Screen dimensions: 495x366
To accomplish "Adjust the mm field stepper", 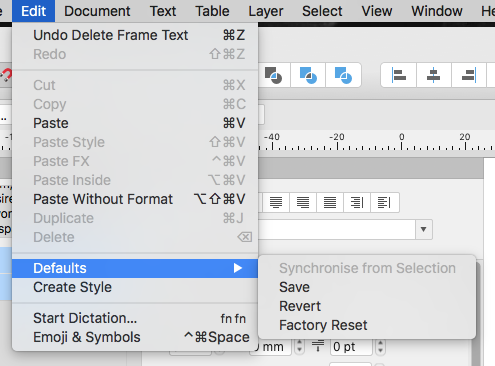I will click(x=299, y=347).
